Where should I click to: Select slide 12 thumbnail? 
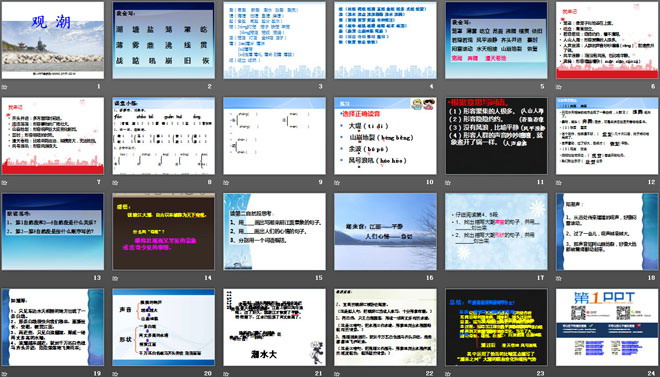coord(607,136)
